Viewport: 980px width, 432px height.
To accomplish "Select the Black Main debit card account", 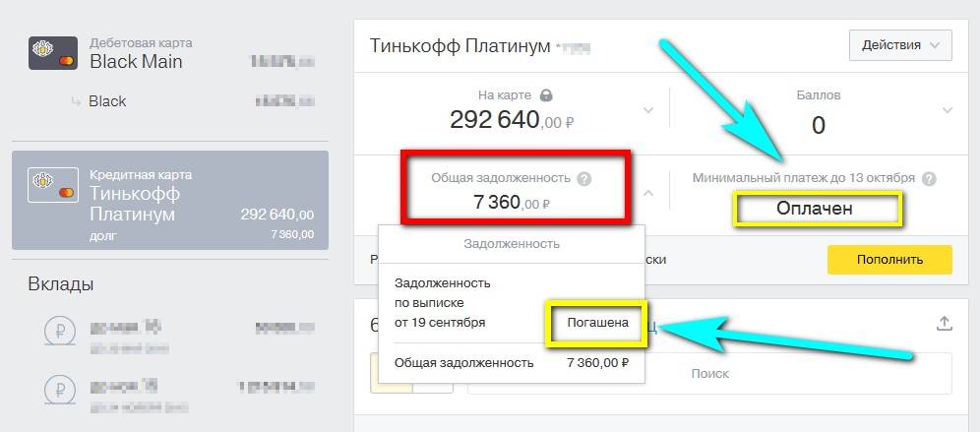I will 169,53.
